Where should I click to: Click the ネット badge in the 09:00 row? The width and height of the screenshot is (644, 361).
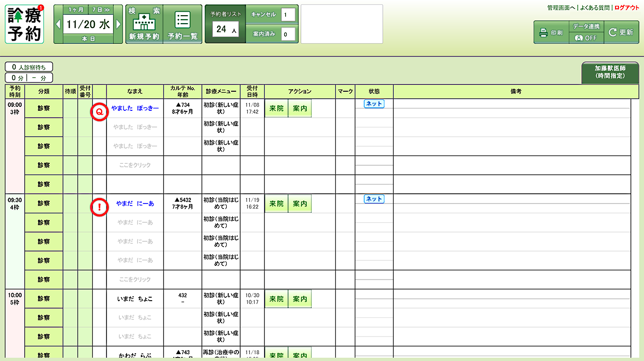(x=374, y=103)
